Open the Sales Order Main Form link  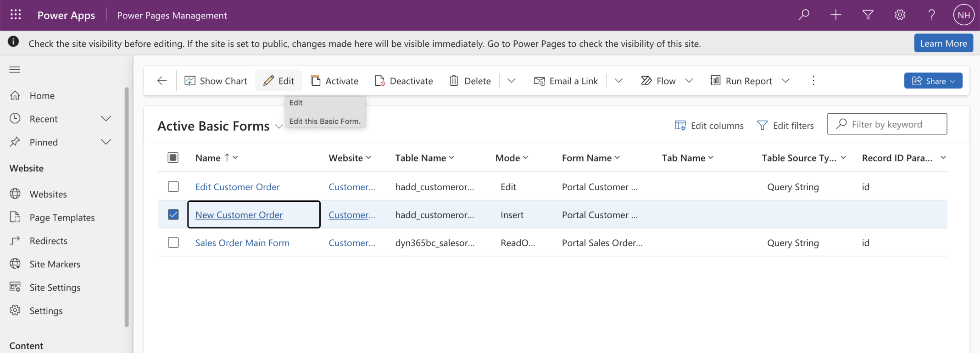tap(242, 243)
